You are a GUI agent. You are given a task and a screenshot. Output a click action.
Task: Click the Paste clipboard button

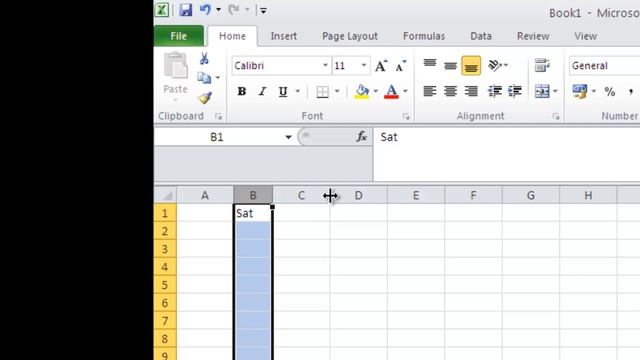point(176,76)
